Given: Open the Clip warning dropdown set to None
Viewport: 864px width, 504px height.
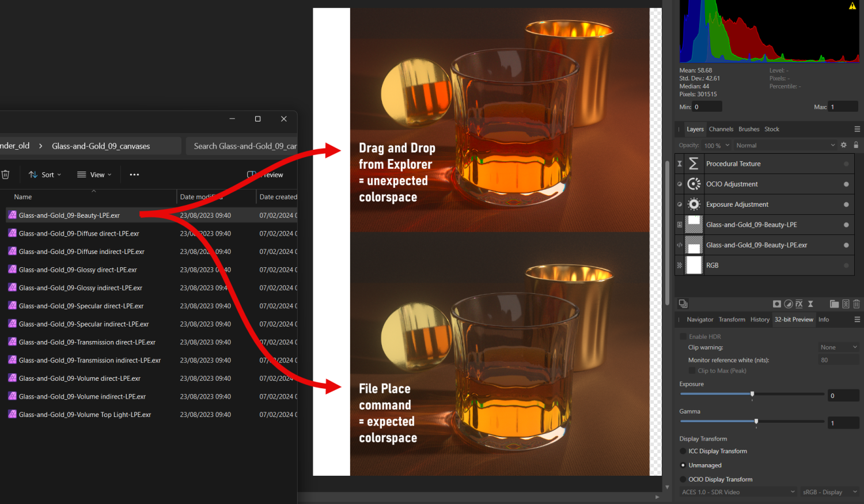Looking at the screenshot, I should pos(838,347).
